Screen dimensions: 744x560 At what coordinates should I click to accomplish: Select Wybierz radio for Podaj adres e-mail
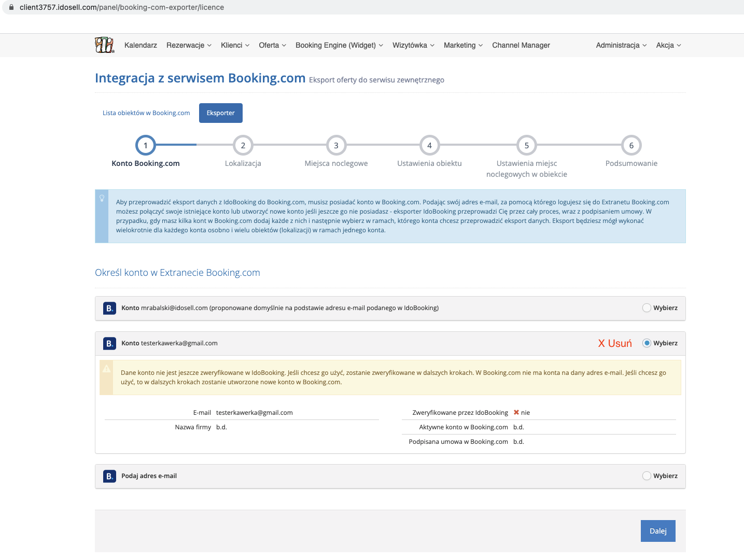(647, 476)
